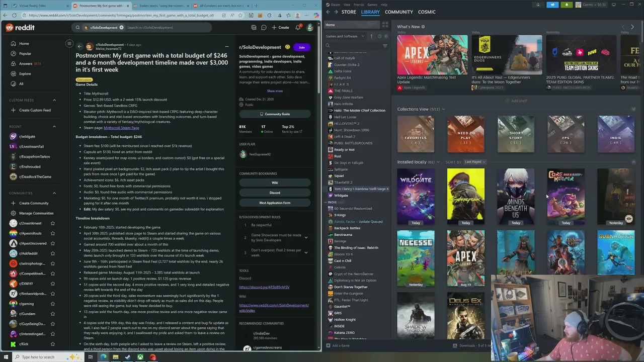The height and width of the screenshot is (362, 644).
Task: Open Games and Software filter dropdown
Action: point(345,36)
